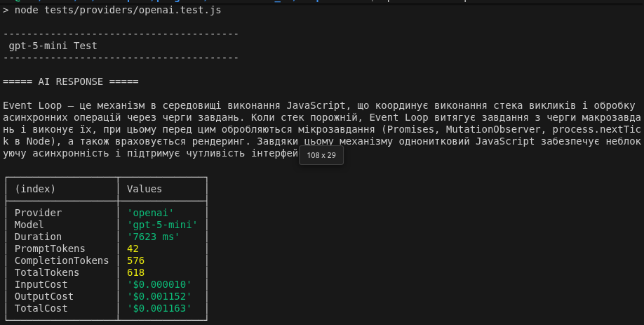Screen dimensions: 644x325
Task: Click the '(index)' table header
Action: [x=35, y=189]
